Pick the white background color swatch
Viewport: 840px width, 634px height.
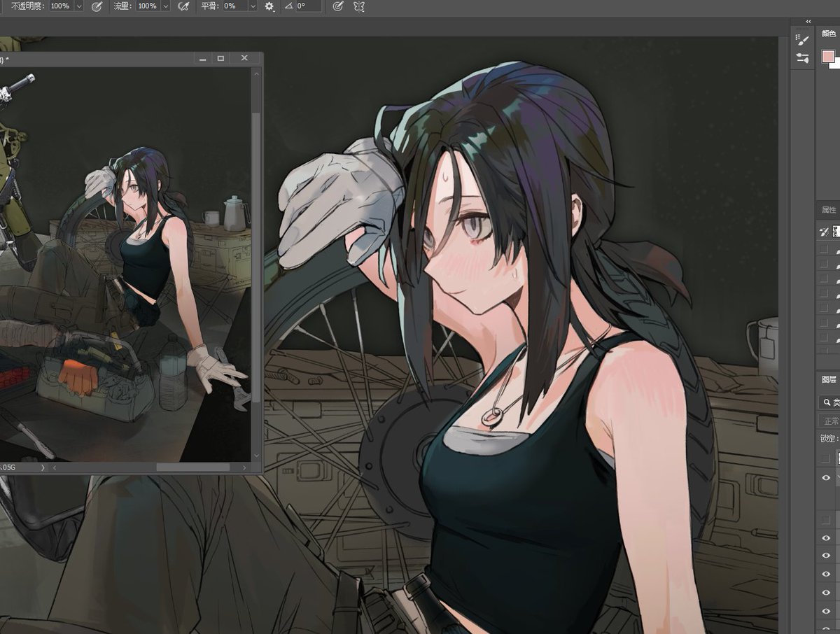click(x=836, y=64)
